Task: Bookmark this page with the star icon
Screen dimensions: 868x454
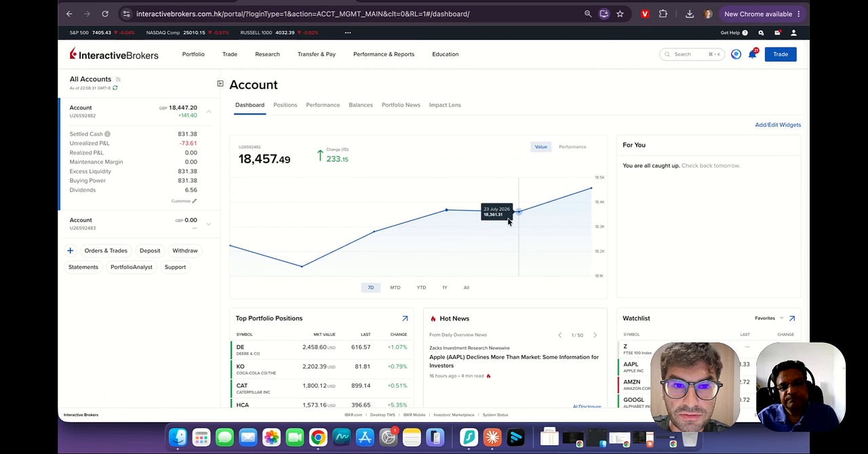Action: tap(620, 14)
